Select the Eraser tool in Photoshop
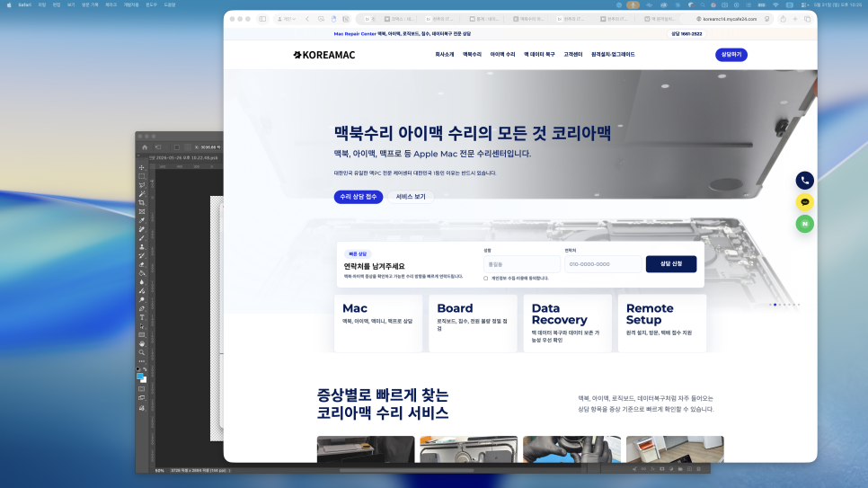The image size is (868, 488). pyautogui.click(x=142, y=264)
